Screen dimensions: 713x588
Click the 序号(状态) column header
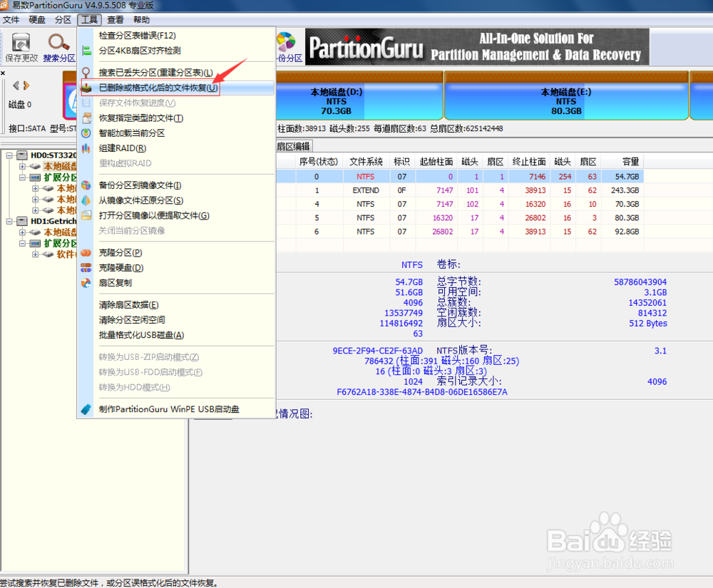coord(319,162)
